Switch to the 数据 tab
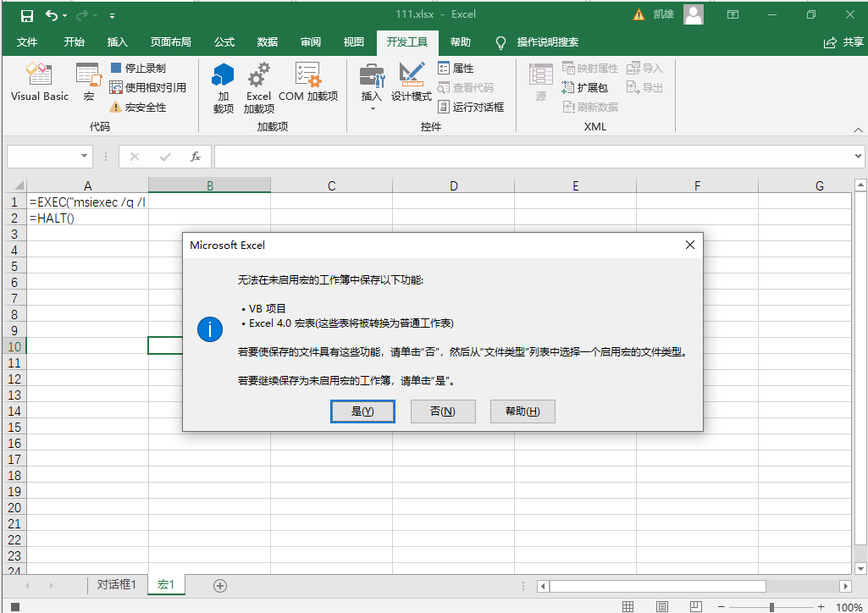Viewport: 868px width, 613px height. coord(268,42)
